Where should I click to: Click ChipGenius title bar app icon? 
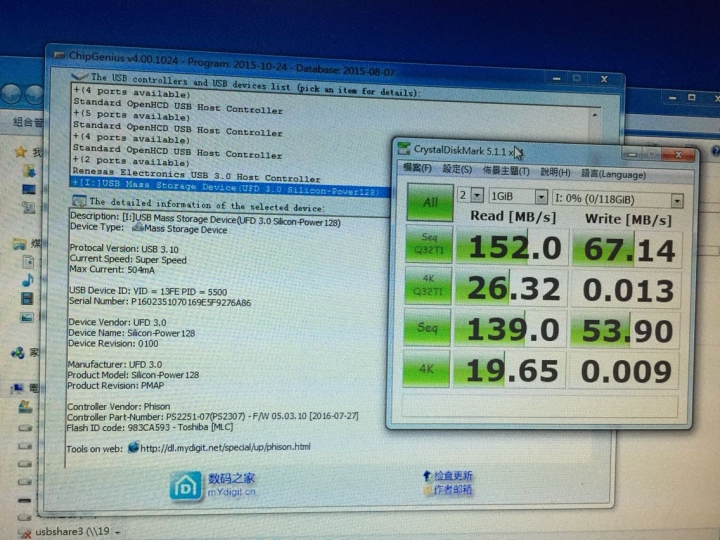click(x=59, y=55)
